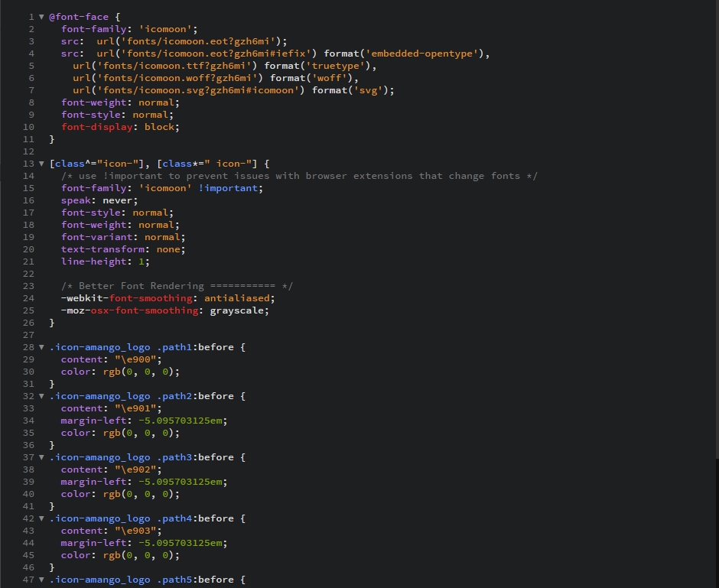Click 'fonts/icomoon.ttf?gzh6mi' url on line 5
The height and width of the screenshot is (588, 719).
pos(174,66)
